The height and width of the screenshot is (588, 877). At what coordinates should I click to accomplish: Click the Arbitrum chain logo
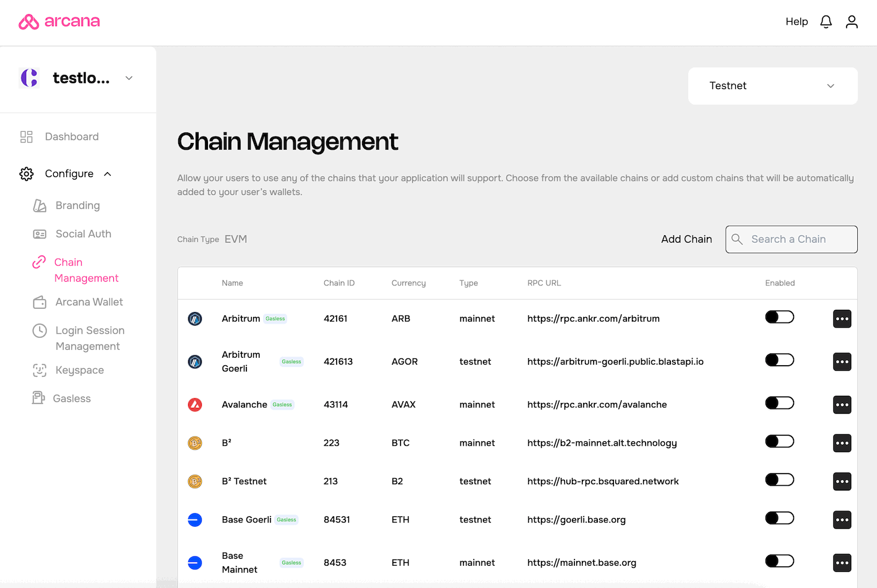[x=195, y=319]
